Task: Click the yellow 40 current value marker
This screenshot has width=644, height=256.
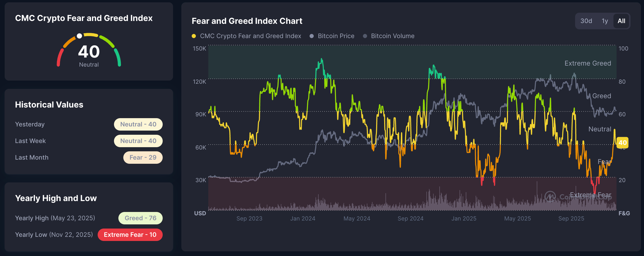Action: pos(622,143)
